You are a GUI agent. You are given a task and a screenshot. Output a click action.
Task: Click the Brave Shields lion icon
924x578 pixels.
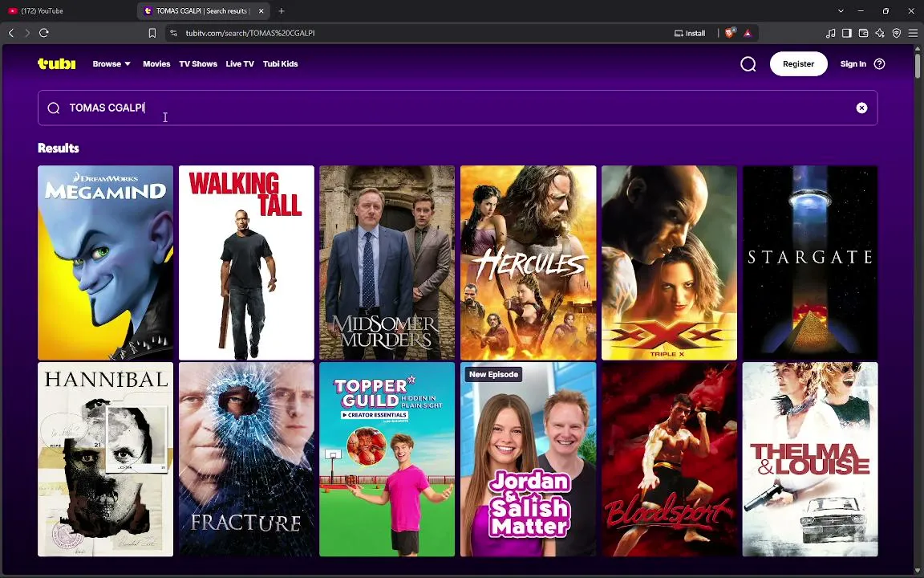[x=730, y=33]
